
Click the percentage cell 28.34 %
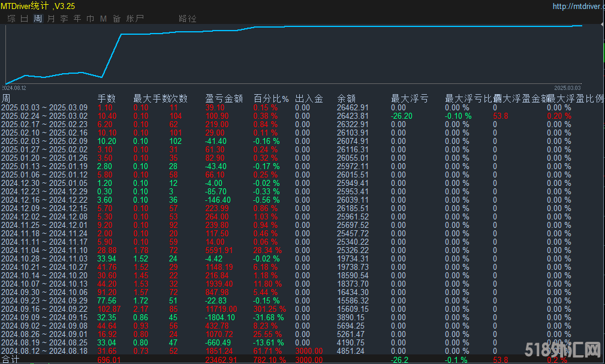267,251
